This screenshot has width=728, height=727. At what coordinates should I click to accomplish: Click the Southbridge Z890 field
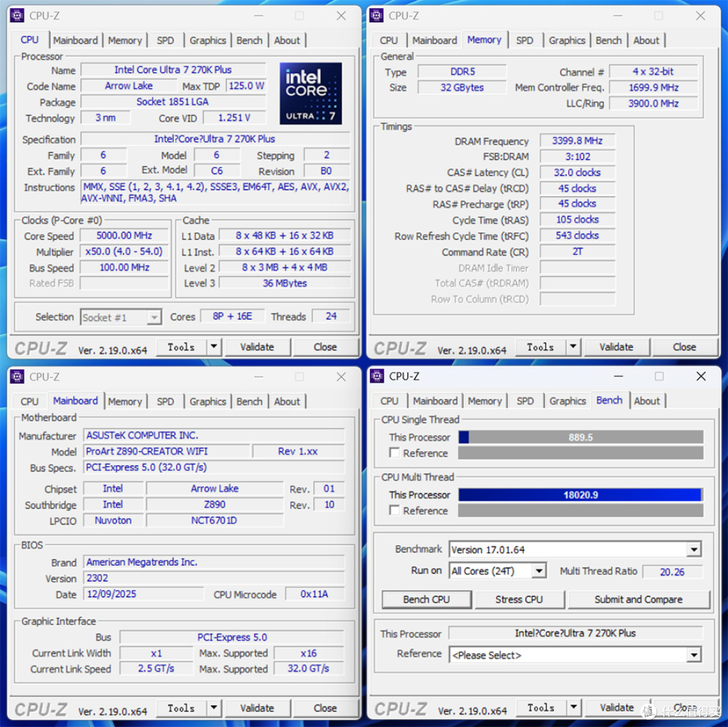click(214, 504)
